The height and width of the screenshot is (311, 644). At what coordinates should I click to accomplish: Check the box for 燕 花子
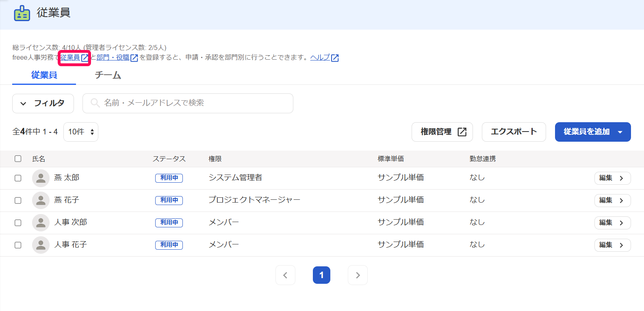18,201
